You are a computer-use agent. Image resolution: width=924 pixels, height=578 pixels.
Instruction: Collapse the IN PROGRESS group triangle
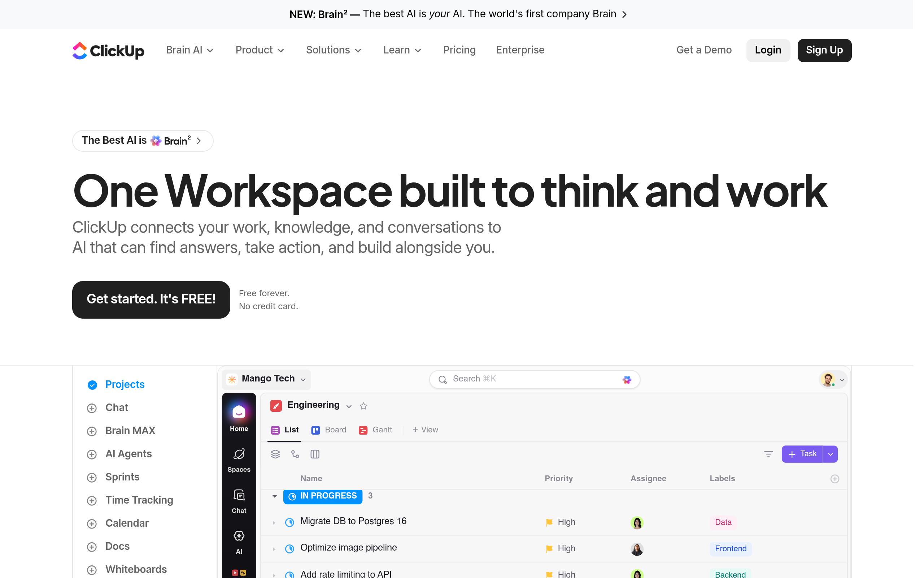274,496
